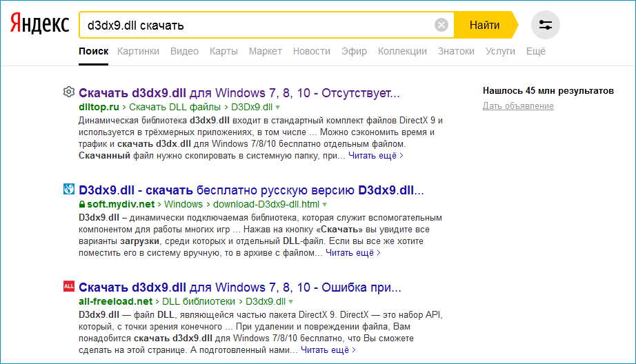636x364 pixels.
Task: Open result 'D3dx9.dll - скачать бесплатно русскую версию'
Action: [x=252, y=190]
